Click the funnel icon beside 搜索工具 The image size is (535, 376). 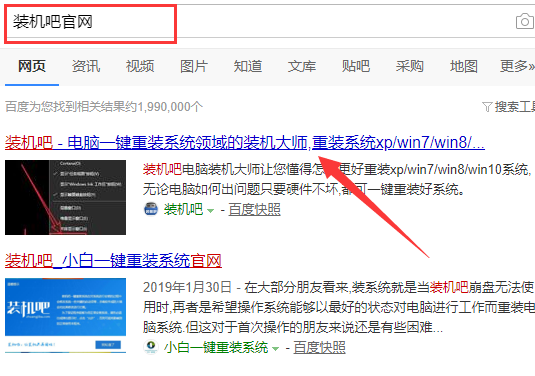487,107
